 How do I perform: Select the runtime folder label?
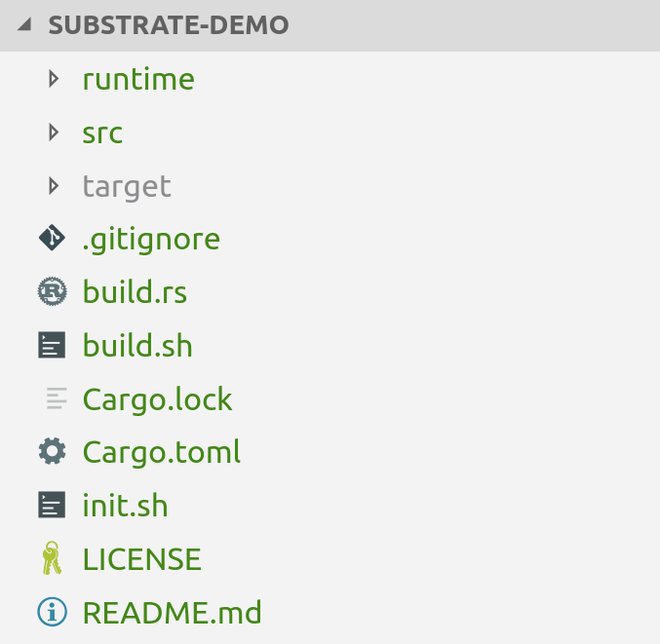(x=138, y=79)
